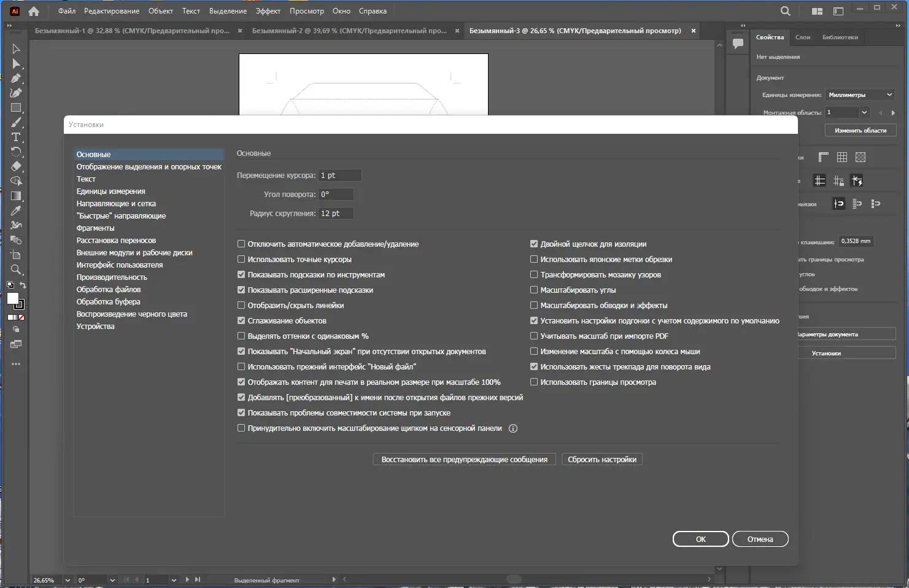Image resolution: width=909 pixels, height=588 pixels.
Task: Check "Использовать границы просмотра" in dialog
Action: [x=534, y=382]
